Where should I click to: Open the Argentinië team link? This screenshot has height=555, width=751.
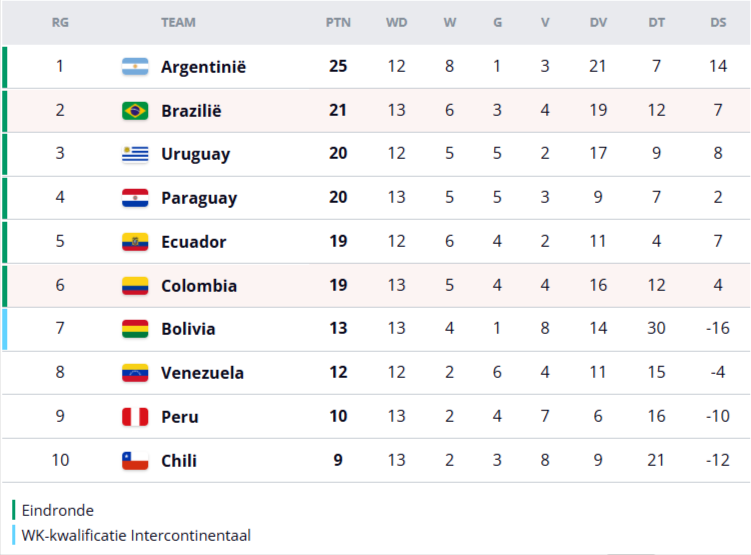(x=203, y=67)
